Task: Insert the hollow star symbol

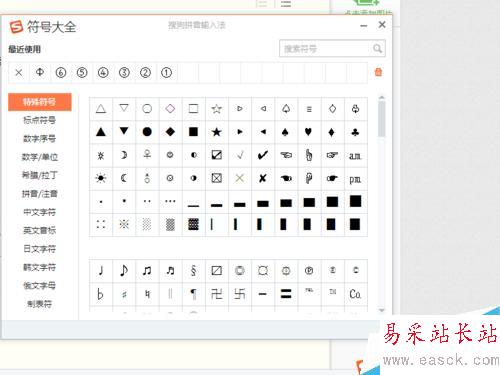Action: click(x=217, y=109)
